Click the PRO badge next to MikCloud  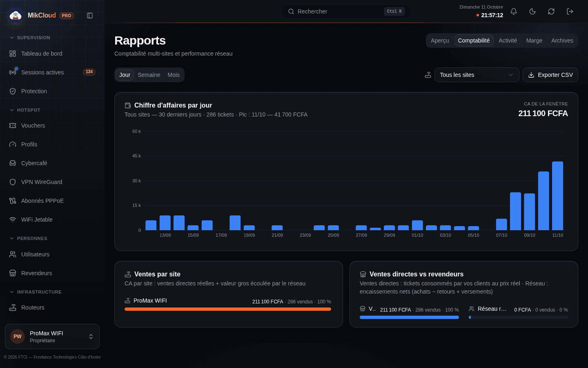67,16
